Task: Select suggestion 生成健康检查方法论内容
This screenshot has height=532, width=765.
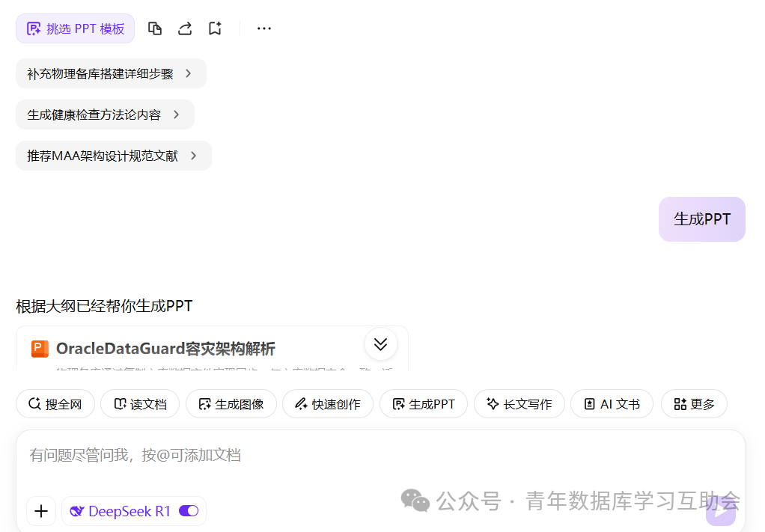Action: 105,114
